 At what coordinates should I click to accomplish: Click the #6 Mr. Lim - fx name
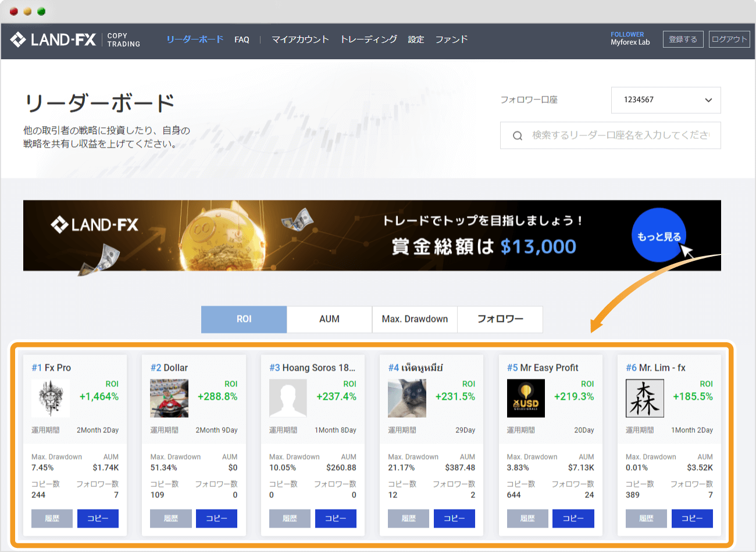(655, 368)
